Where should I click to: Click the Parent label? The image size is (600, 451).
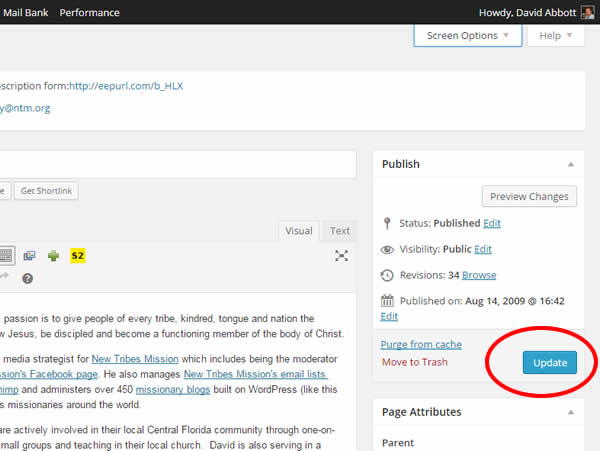click(398, 443)
